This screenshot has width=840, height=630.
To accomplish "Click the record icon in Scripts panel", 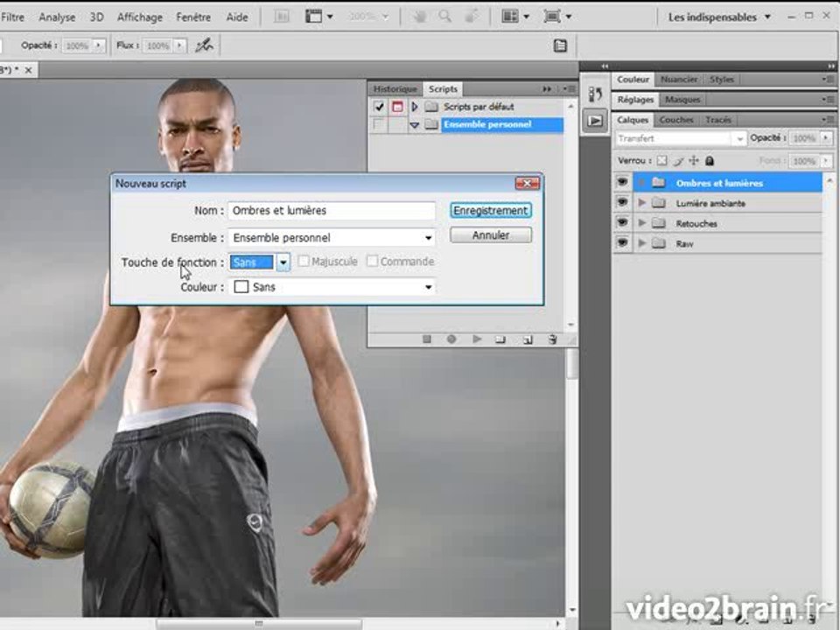I will (451, 339).
